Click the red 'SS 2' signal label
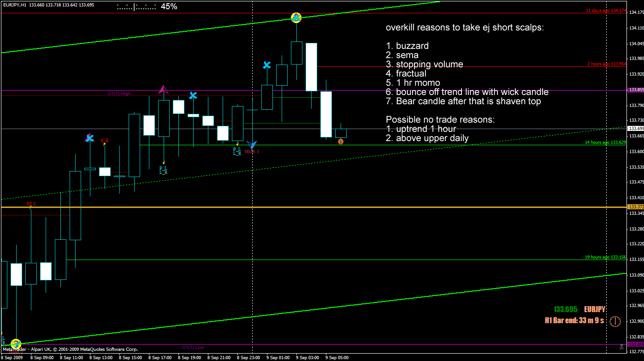The height and width of the screenshot is (361, 644). pos(31,203)
